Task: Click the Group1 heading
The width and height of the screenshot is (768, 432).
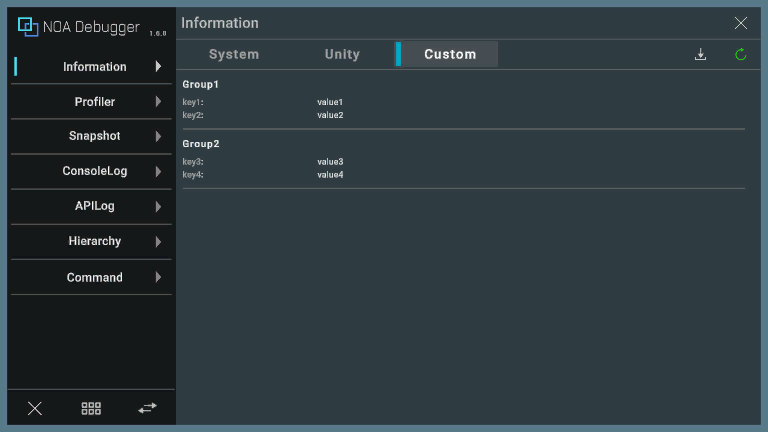Action: pos(200,84)
